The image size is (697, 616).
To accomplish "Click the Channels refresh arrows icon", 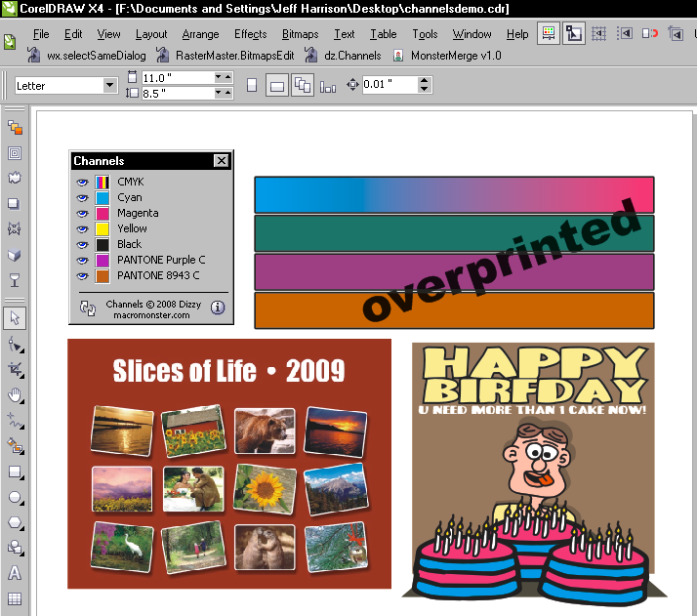I will tap(88, 308).
